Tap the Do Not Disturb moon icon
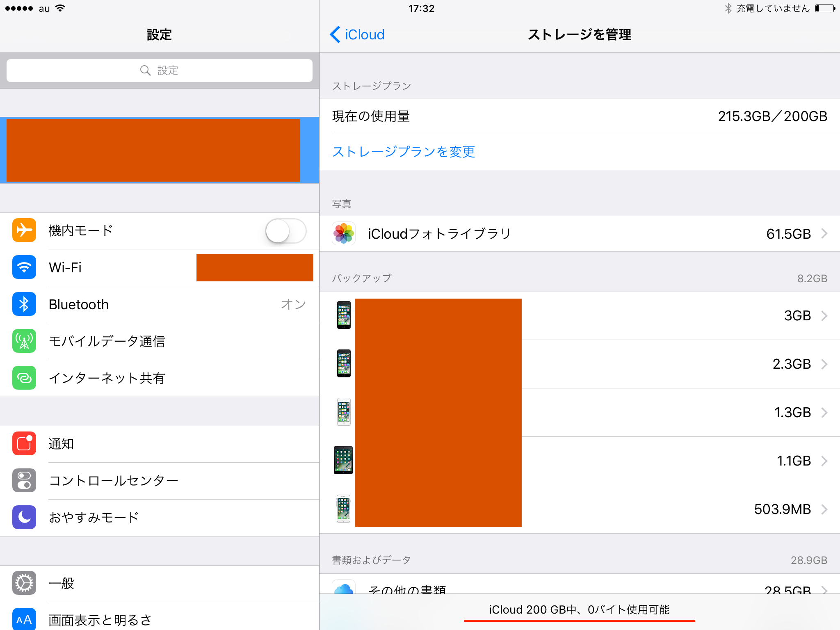The width and height of the screenshot is (840, 630). point(24,518)
